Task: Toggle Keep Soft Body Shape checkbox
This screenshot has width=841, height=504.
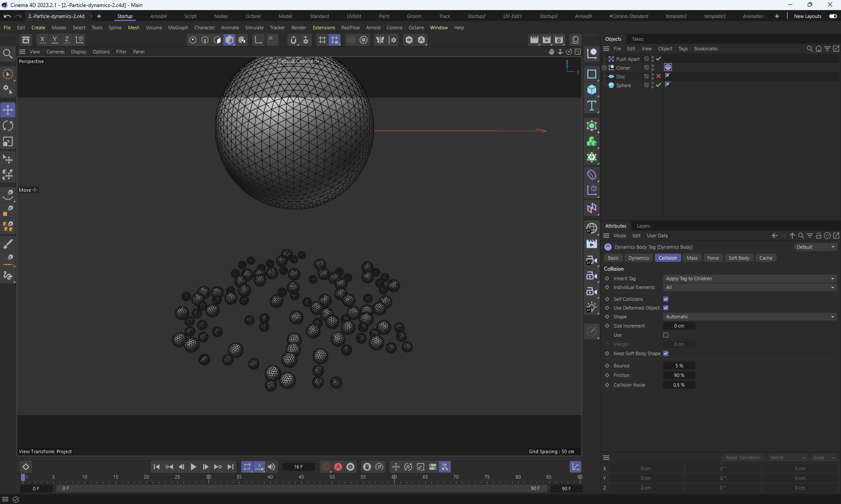Action: pos(666,353)
